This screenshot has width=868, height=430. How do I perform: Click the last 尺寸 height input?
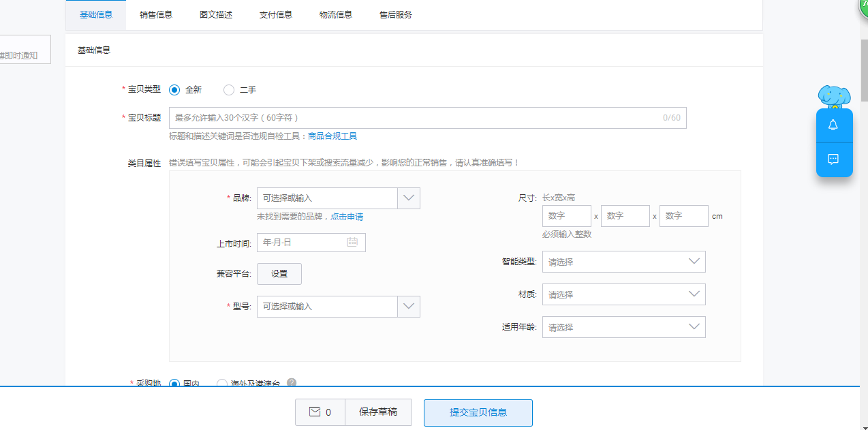click(684, 216)
